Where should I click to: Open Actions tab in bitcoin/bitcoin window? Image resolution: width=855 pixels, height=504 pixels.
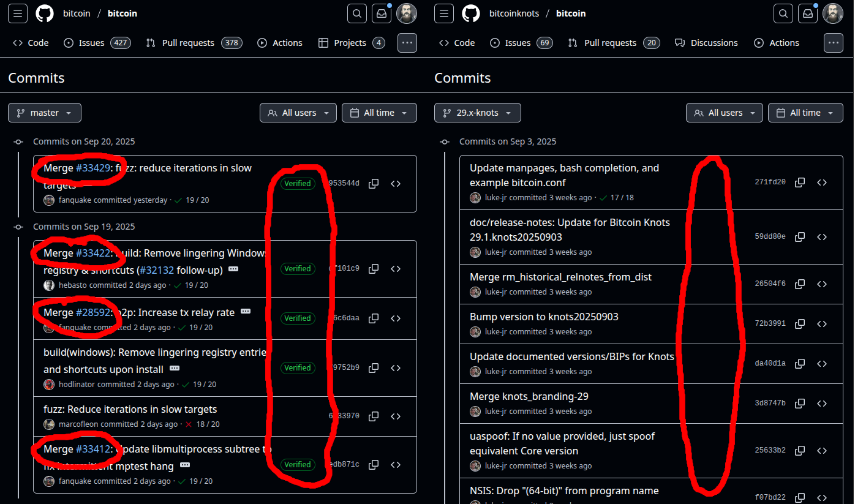[x=280, y=43]
